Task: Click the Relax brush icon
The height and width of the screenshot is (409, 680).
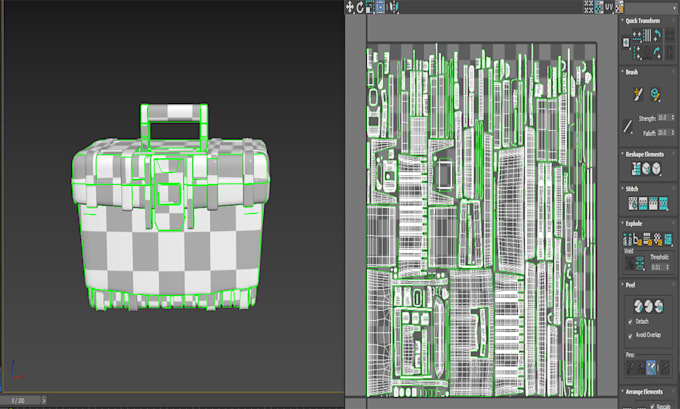Action: click(x=655, y=94)
